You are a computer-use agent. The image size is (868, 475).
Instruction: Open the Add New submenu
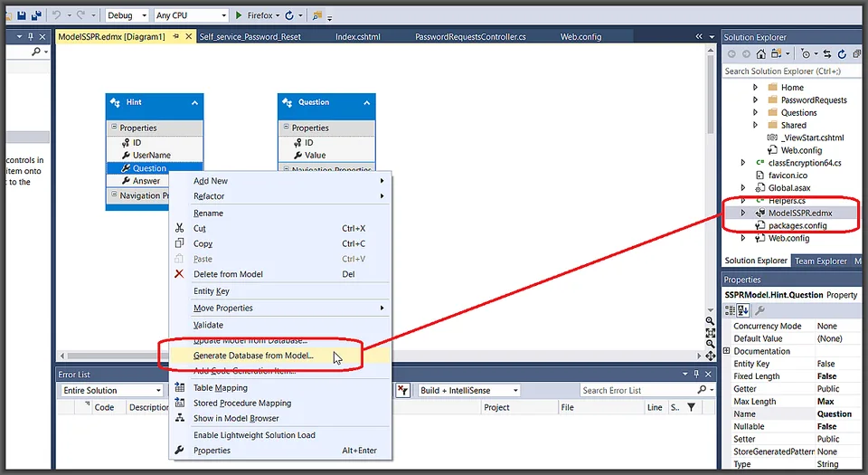[280, 181]
